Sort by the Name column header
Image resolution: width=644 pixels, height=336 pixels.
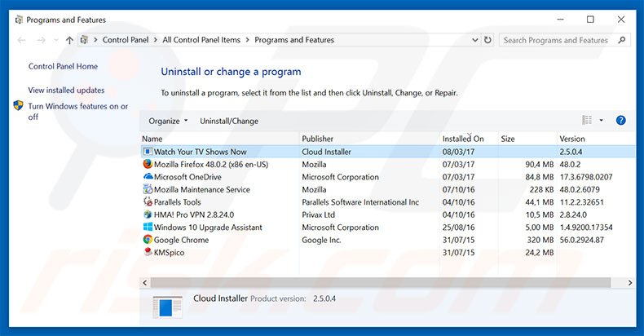[x=220, y=139]
